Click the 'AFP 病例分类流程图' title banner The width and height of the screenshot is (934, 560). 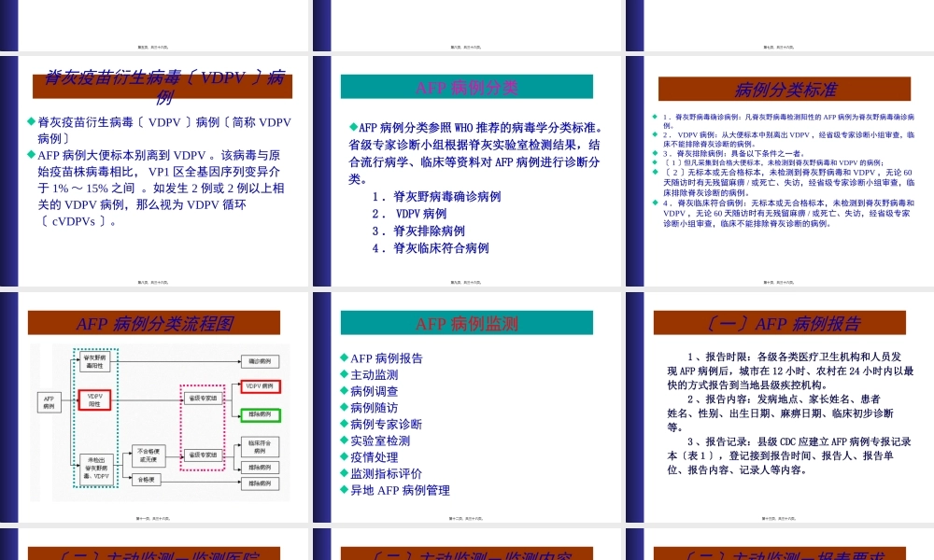pyautogui.click(x=154, y=323)
